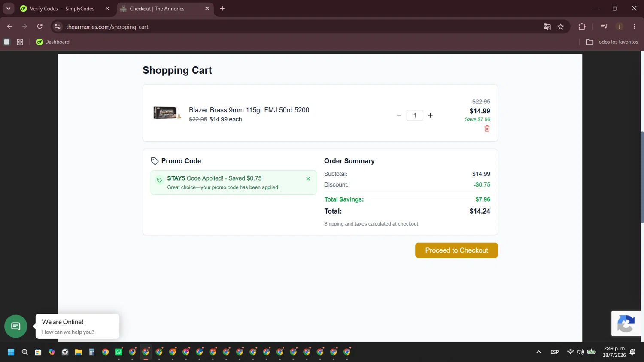Viewport: 644px width, 362px height.
Task: Open the notifications bell icon
Action: click(x=633, y=352)
